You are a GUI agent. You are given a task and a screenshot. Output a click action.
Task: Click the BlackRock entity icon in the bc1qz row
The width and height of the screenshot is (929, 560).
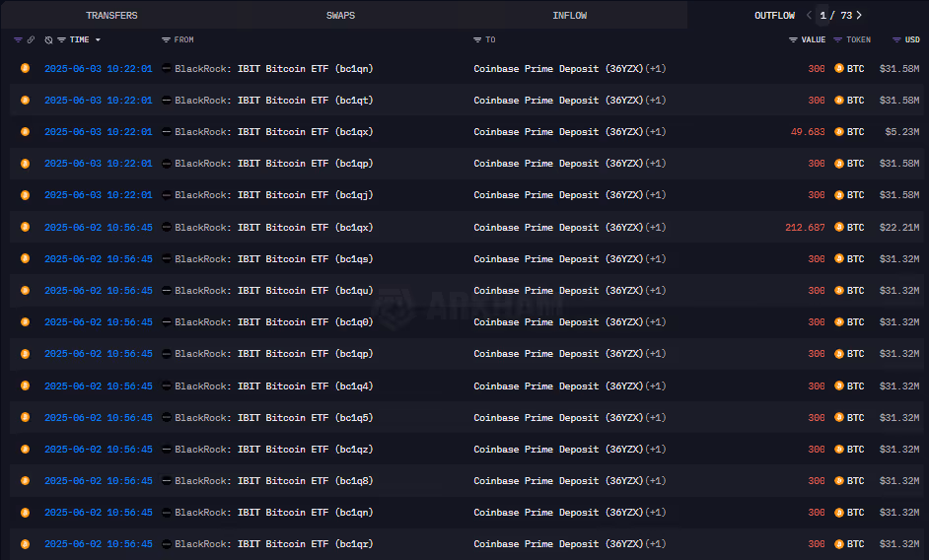coord(167,450)
